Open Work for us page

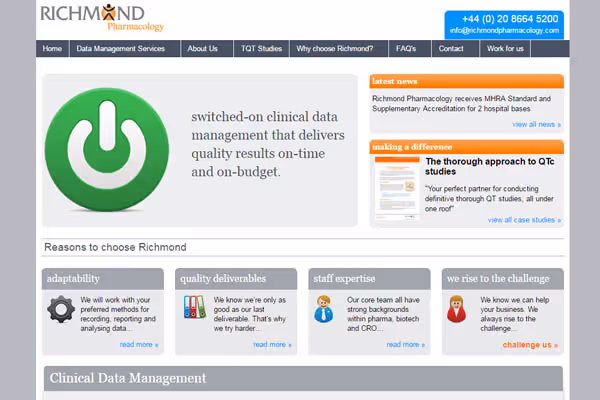[x=505, y=49]
